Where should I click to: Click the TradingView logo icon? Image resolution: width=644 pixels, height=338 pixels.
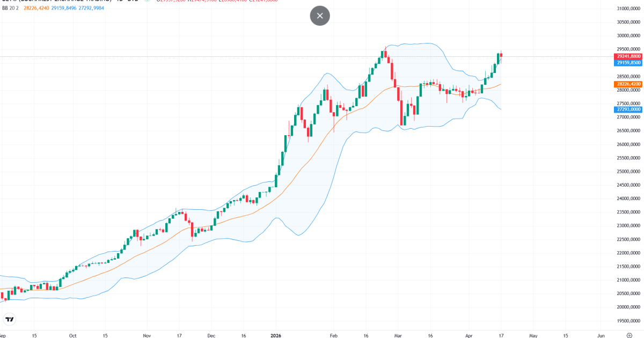[10, 320]
